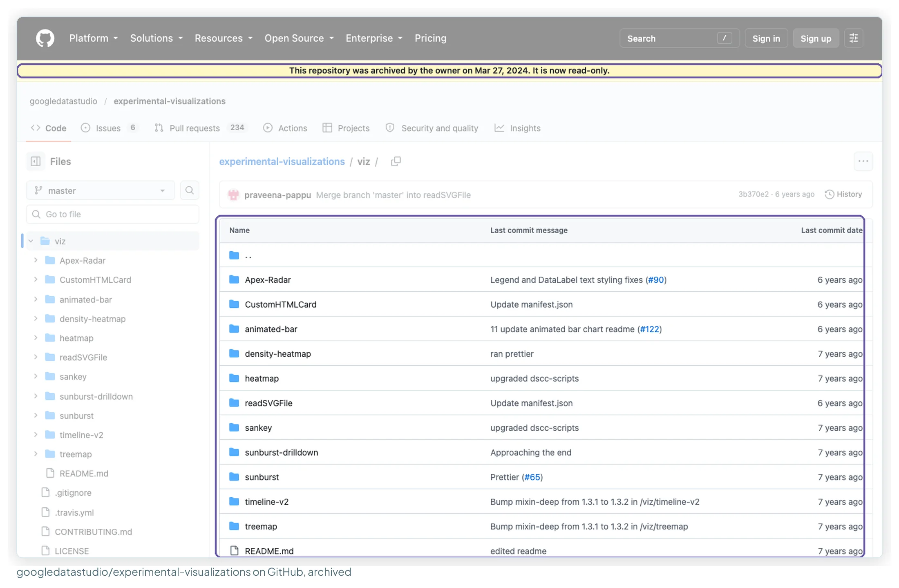Open Solutions dropdown menu
899x588 pixels.
click(x=157, y=38)
